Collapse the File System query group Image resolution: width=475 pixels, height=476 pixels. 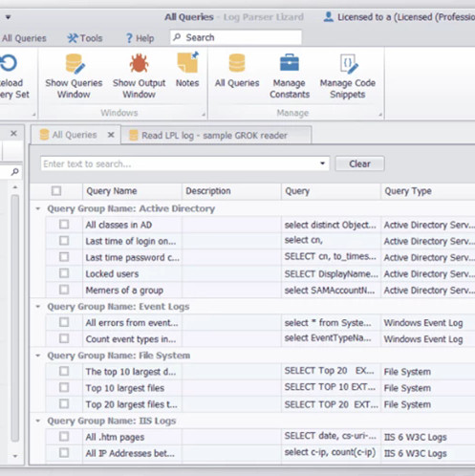point(38,356)
